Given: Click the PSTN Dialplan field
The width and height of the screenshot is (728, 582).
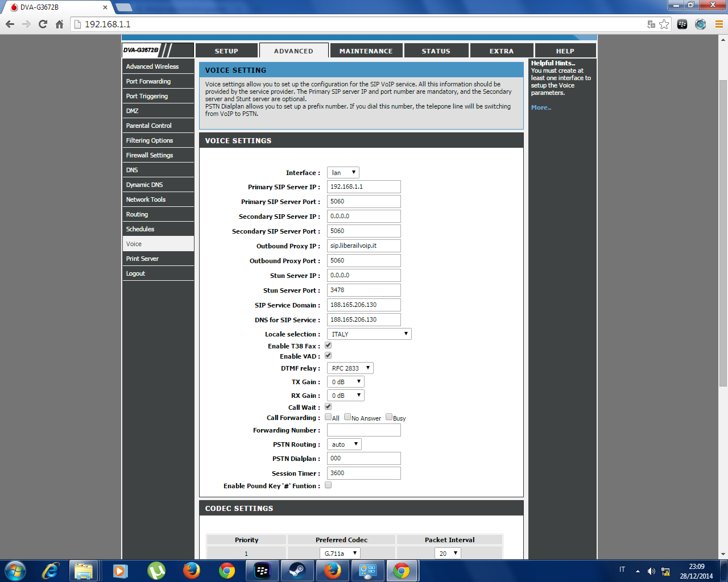Looking at the screenshot, I should [x=364, y=458].
